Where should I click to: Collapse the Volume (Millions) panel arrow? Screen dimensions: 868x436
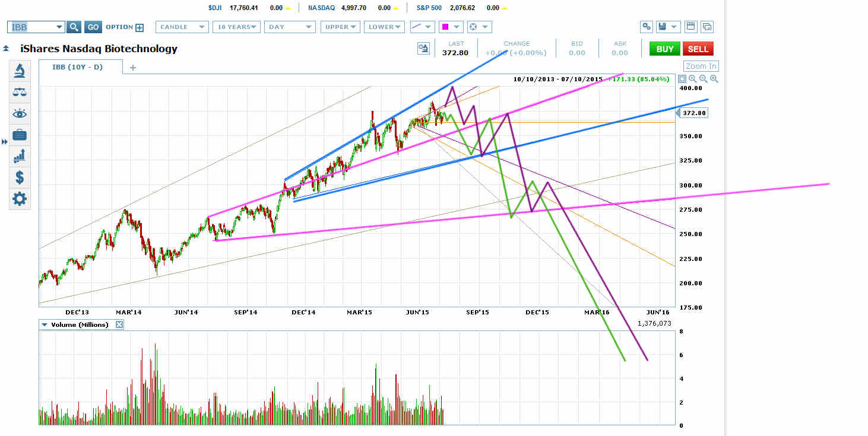pyautogui.click(x=44, y=324)
